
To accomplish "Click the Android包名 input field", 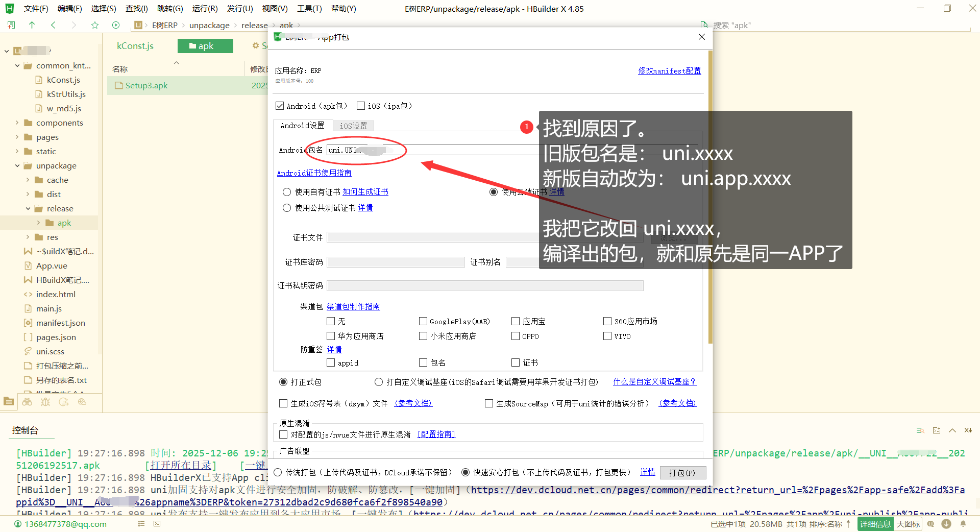I will (x=434, y=150).
